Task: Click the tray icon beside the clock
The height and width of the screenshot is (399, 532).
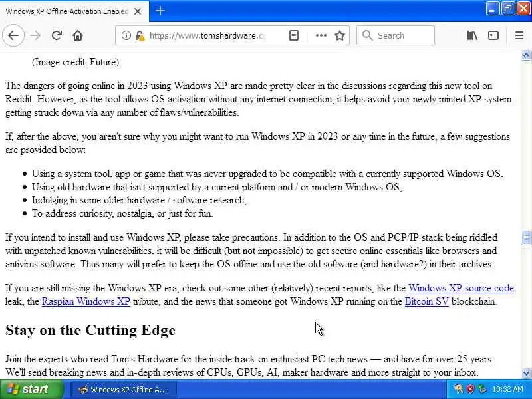Action: coord(482,389)
